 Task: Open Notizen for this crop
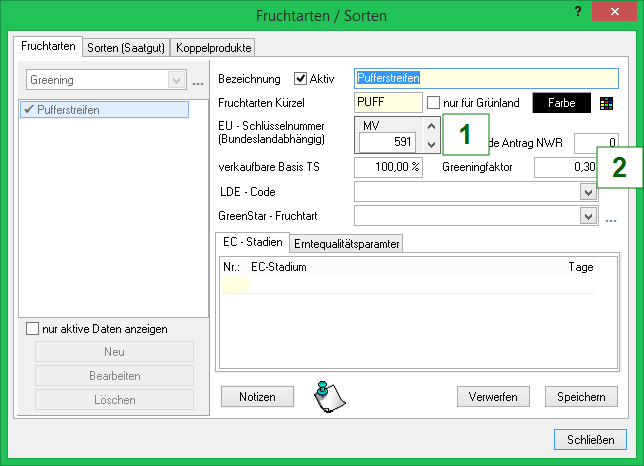(x=257, y=397)
